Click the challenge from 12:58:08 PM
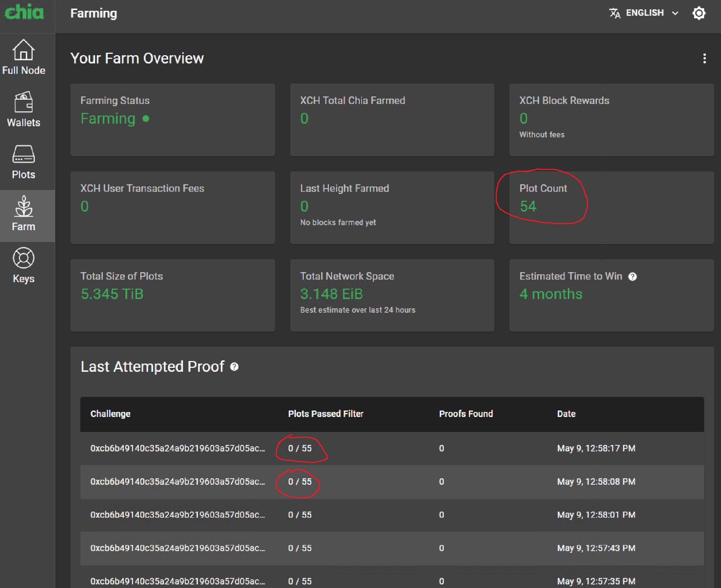The width and height of the screenshot is (721, 588). point(178,482)
